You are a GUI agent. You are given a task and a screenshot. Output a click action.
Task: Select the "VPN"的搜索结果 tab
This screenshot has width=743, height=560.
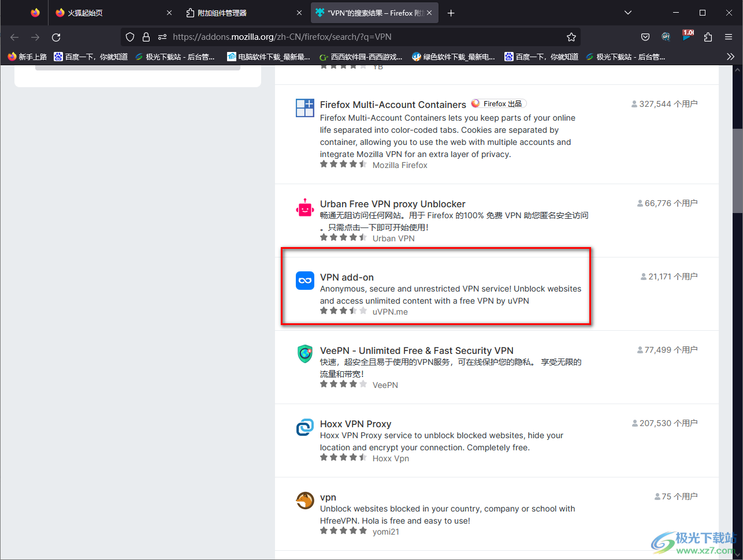click(x=374, y=13)
